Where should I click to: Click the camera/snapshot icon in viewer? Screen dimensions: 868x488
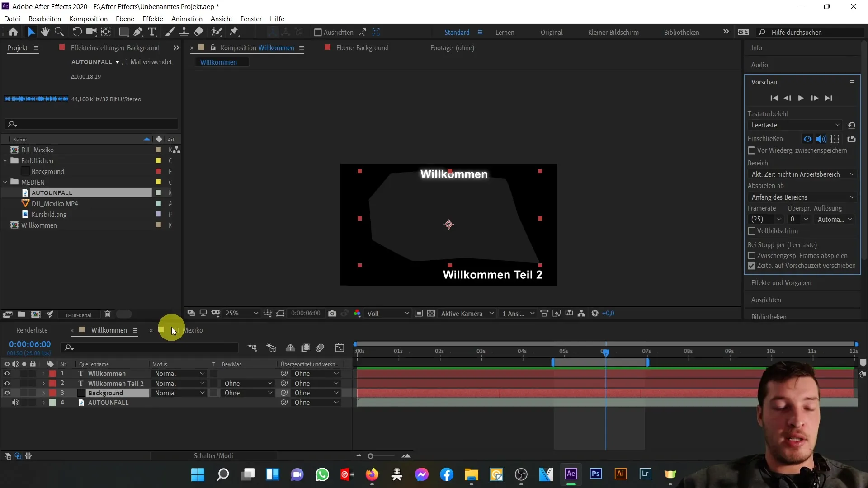(332, 314)
